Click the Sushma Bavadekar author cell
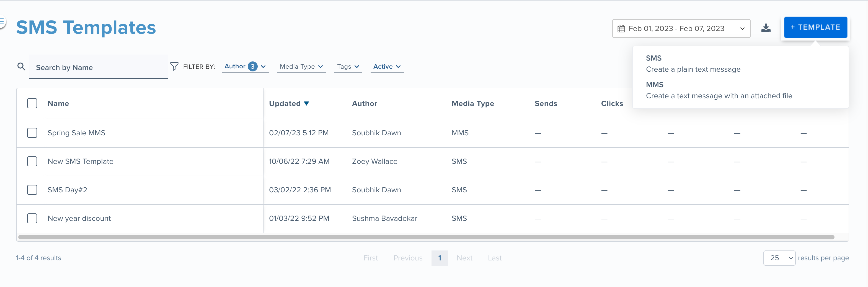Screen dimensions: 868x287 (x=384, y=218)
